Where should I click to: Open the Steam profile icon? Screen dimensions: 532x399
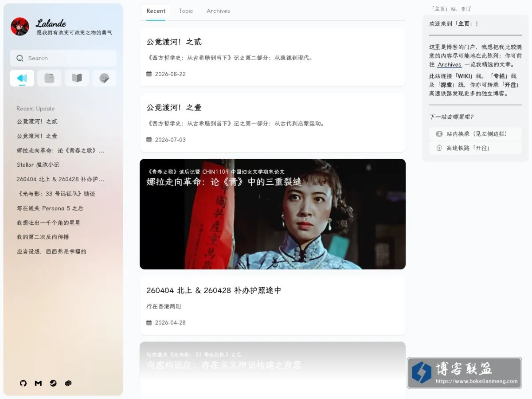pyautogui.click(x=53, y=383)
